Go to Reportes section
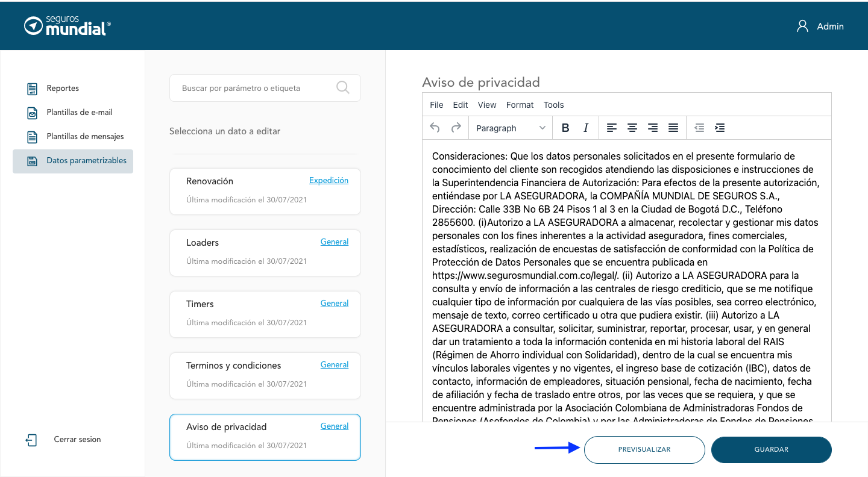 [x=63, y=89]
